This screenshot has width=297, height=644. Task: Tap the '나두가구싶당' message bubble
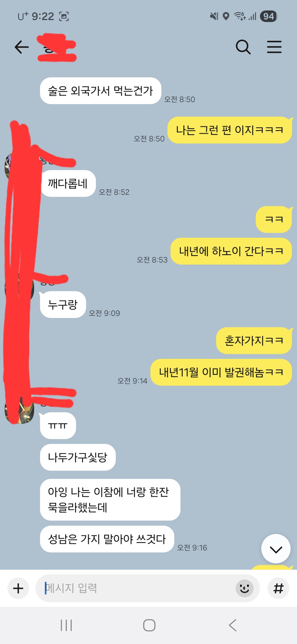[x=78, y=457]
